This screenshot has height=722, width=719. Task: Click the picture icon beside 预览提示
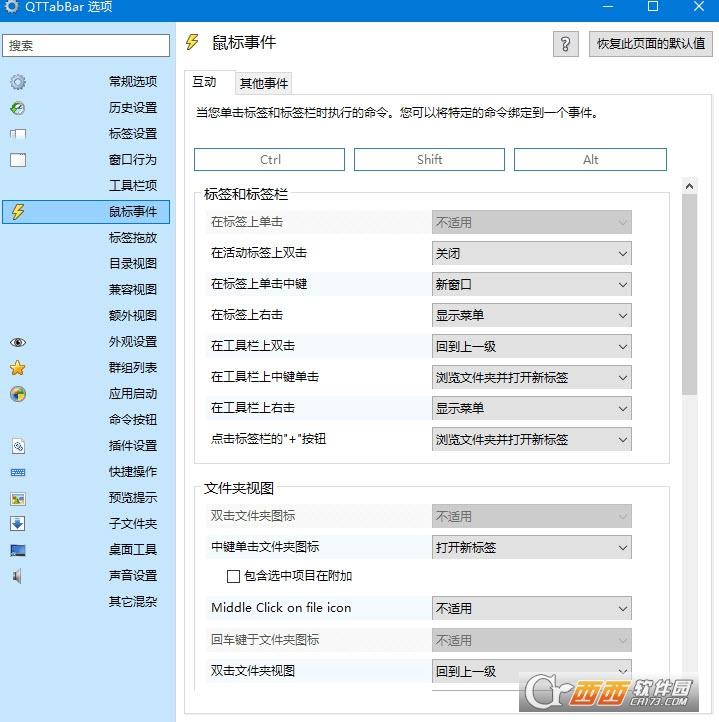tap(18, 499)
